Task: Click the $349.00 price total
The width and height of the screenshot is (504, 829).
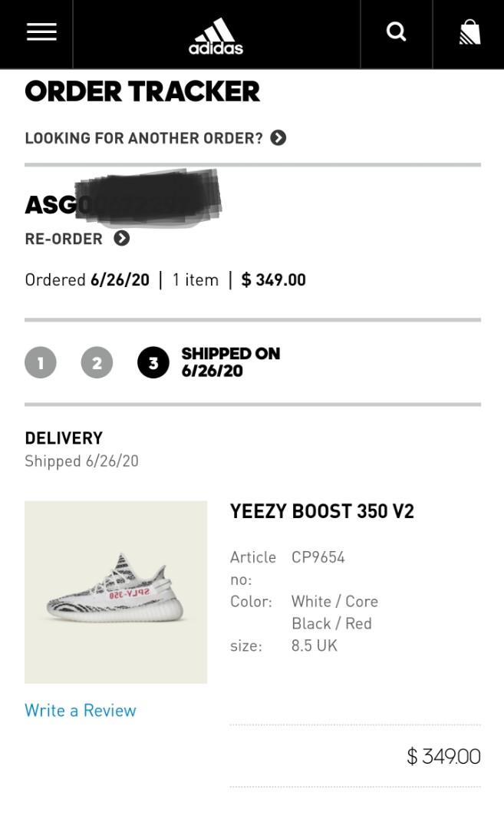Action: point(443,756)
